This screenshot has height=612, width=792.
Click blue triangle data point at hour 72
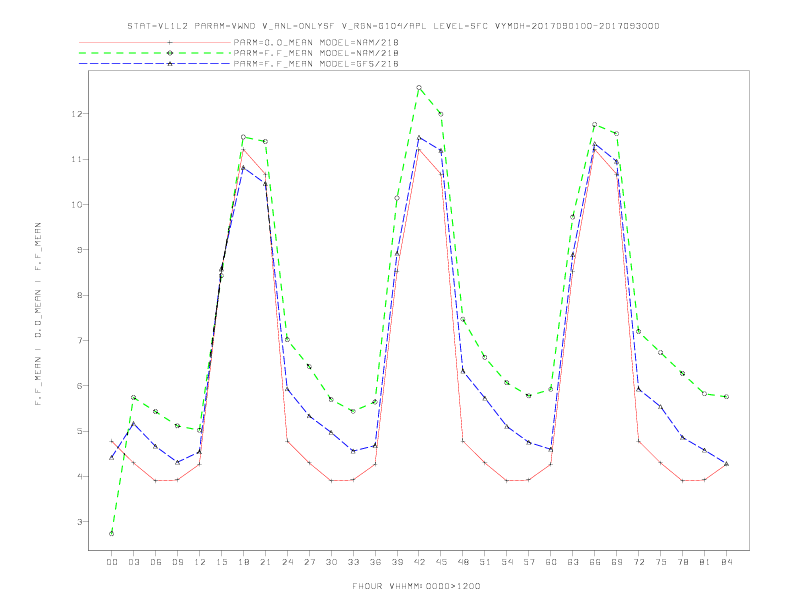(x=639, y=389)
